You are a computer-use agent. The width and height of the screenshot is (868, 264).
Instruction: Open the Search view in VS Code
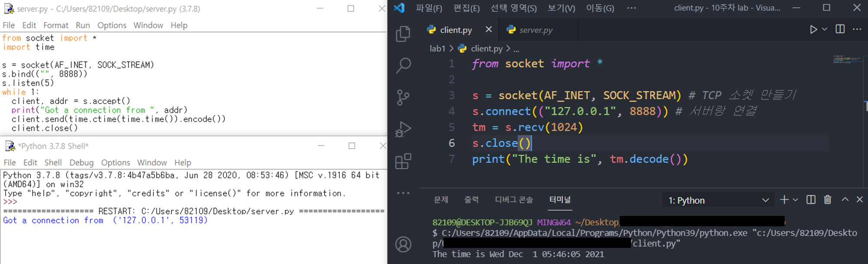403,65
